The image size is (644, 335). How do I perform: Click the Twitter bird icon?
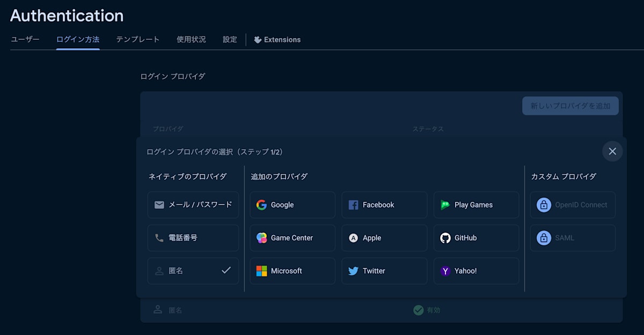353,271
